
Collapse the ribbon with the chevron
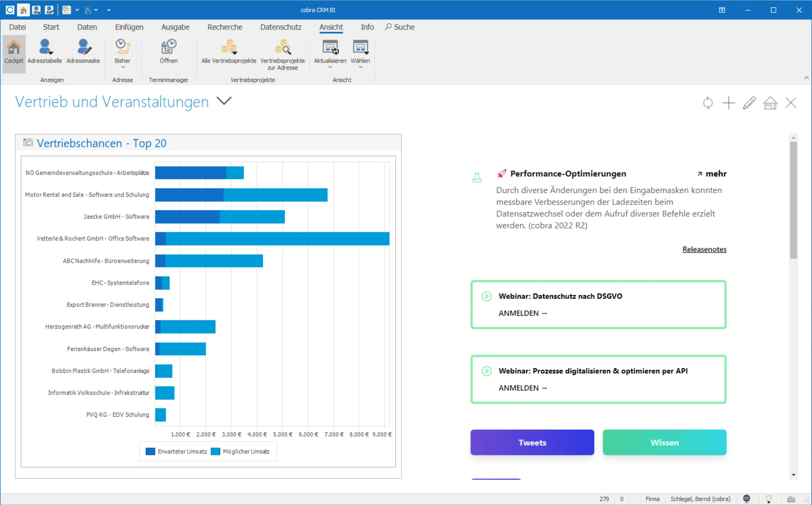tap(806, 78)
